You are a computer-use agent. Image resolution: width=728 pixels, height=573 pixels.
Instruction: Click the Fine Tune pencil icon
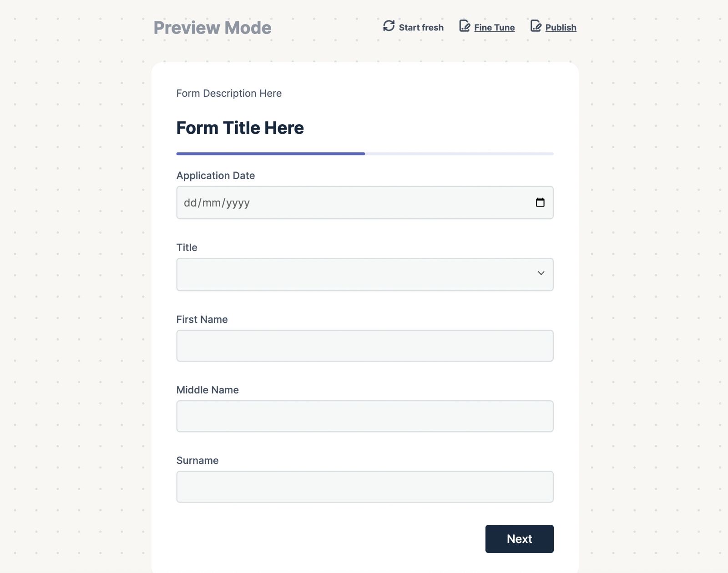coord(465,26)
